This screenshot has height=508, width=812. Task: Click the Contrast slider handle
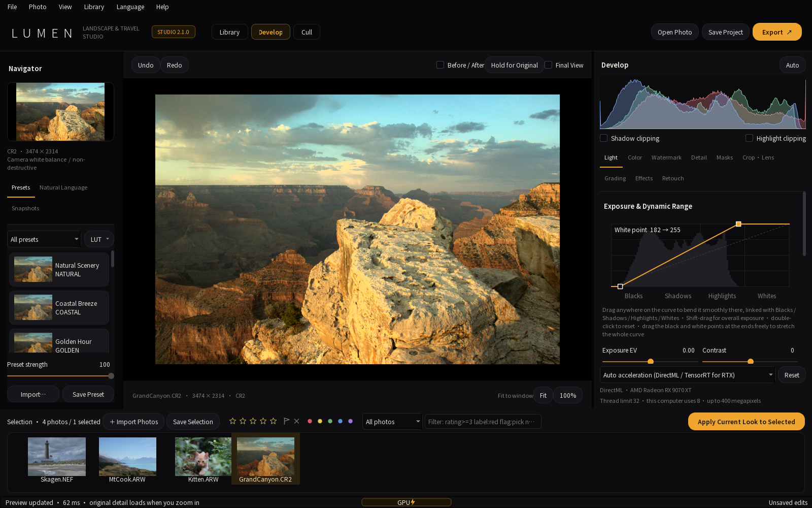pyautogui.click(x=751, y=362)
